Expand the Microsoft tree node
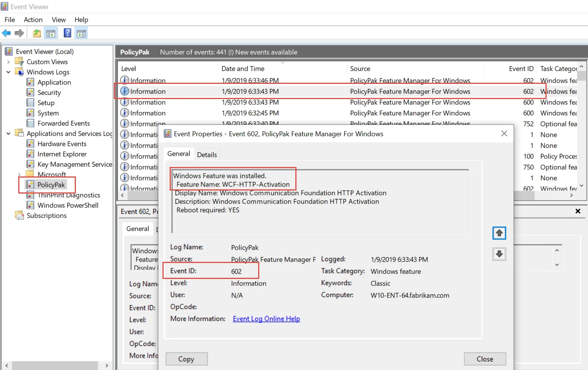Image resolution: width=588 pixels, height=370 pixels. [x=20, y=174]
